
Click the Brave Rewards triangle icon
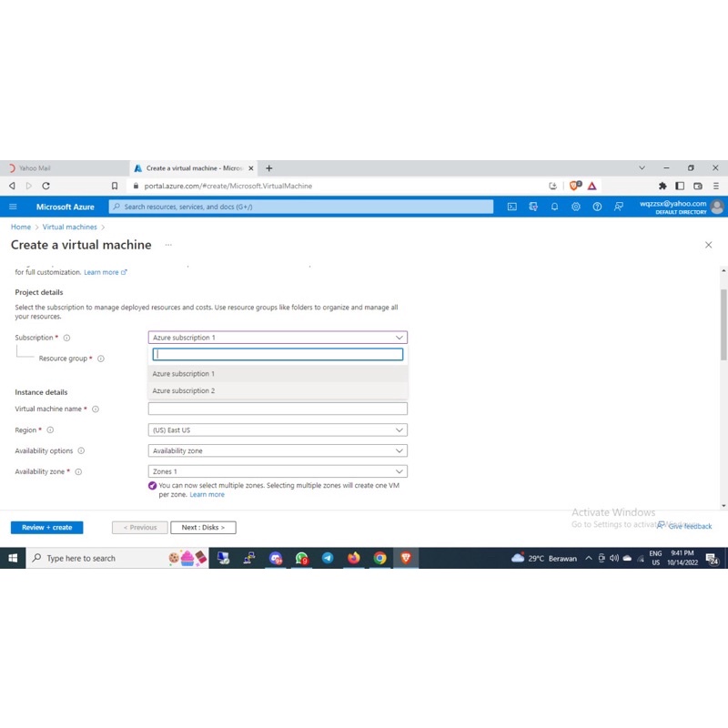[x=592, y=186]
